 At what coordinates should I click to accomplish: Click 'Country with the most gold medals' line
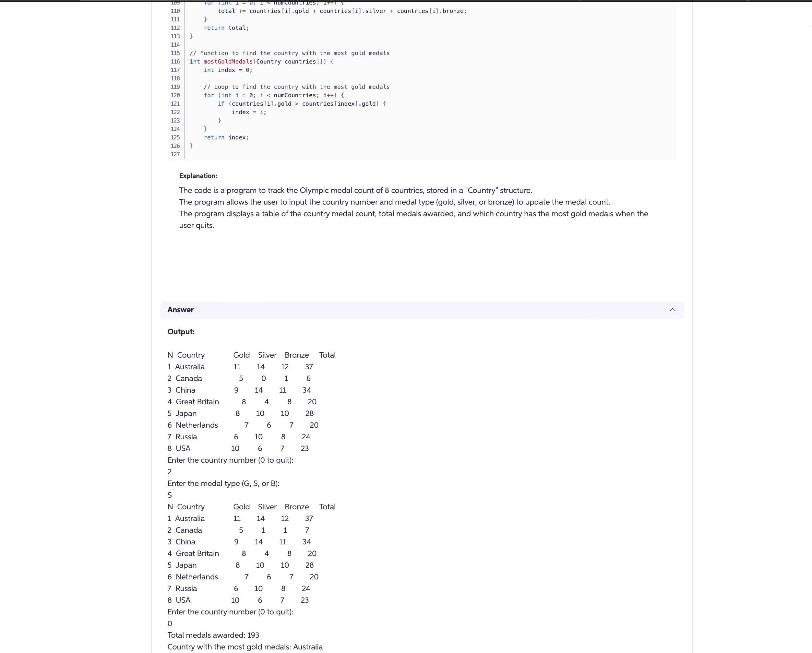coord(245,647)
